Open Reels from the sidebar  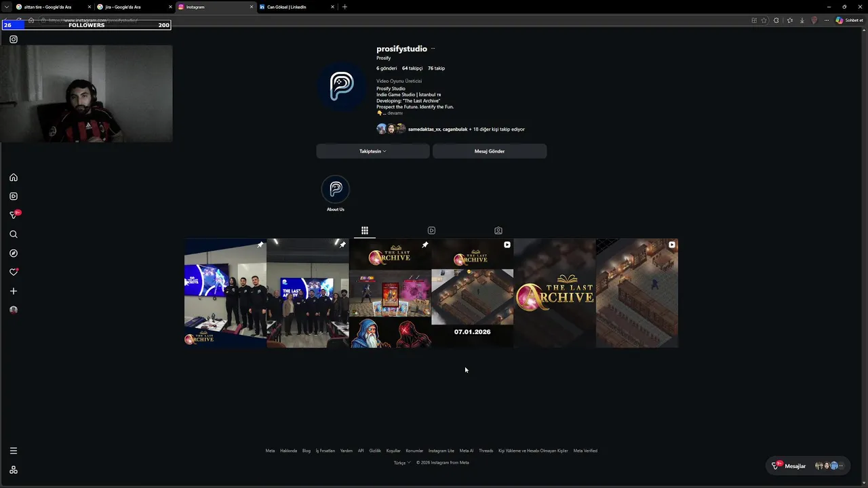tap(13, 197)
